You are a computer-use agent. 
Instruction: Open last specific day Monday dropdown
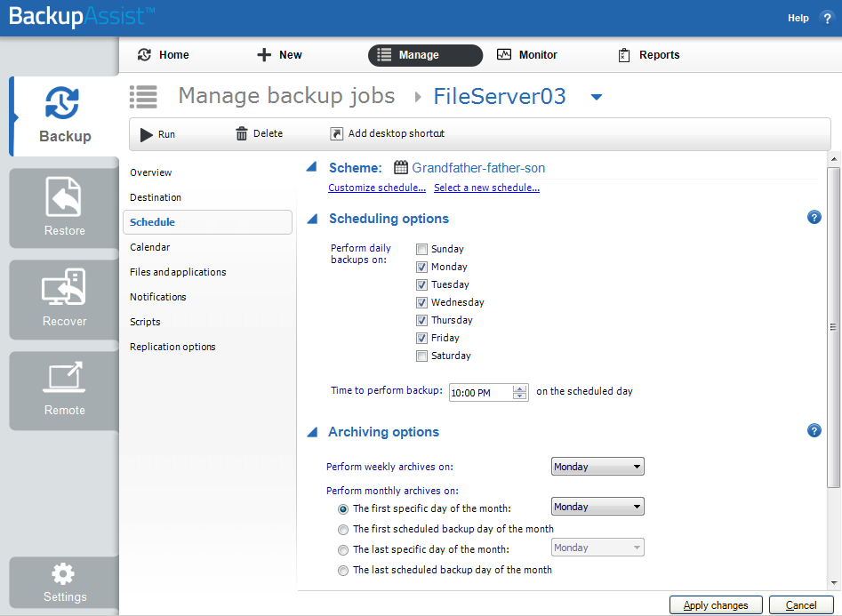[x=597, y=548]
